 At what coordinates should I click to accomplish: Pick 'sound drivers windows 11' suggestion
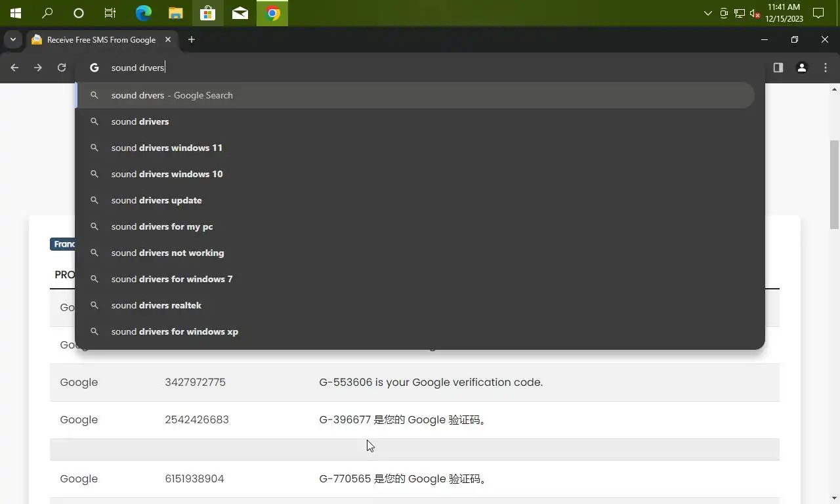coord(415,148)
